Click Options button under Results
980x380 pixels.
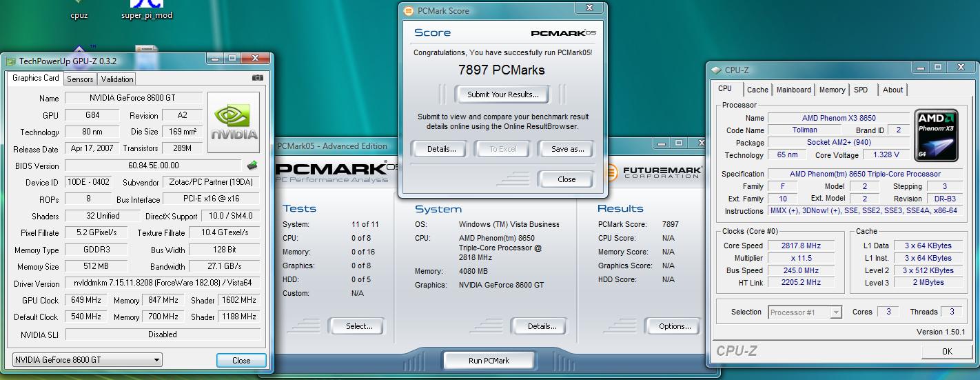[x=675, y=326]
